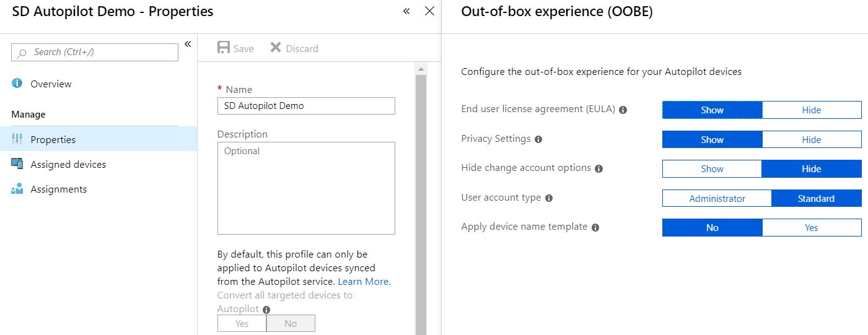Set Privacy Settings to Hide
The image size is (868, 335).
pyautogui.click(x=812, y=139)
